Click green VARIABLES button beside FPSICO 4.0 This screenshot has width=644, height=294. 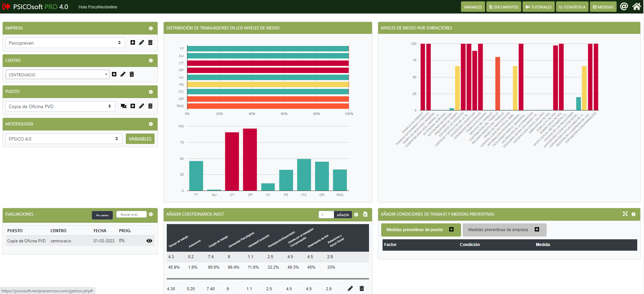point(140,139)
